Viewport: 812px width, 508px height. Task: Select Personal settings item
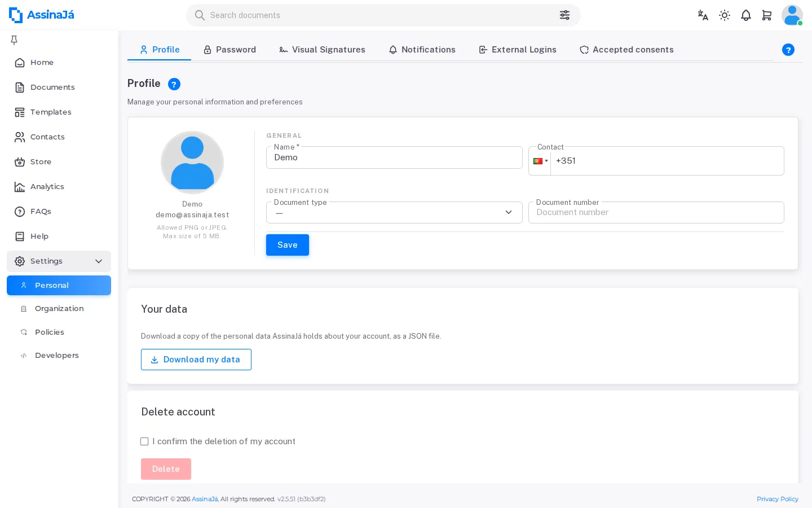59,286
